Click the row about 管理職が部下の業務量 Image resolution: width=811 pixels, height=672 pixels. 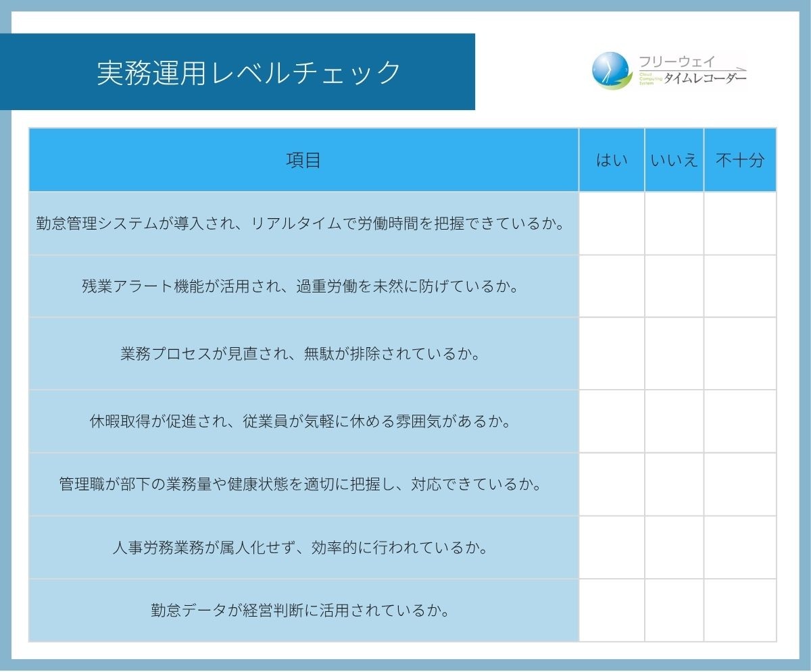[x=303, y=484]
